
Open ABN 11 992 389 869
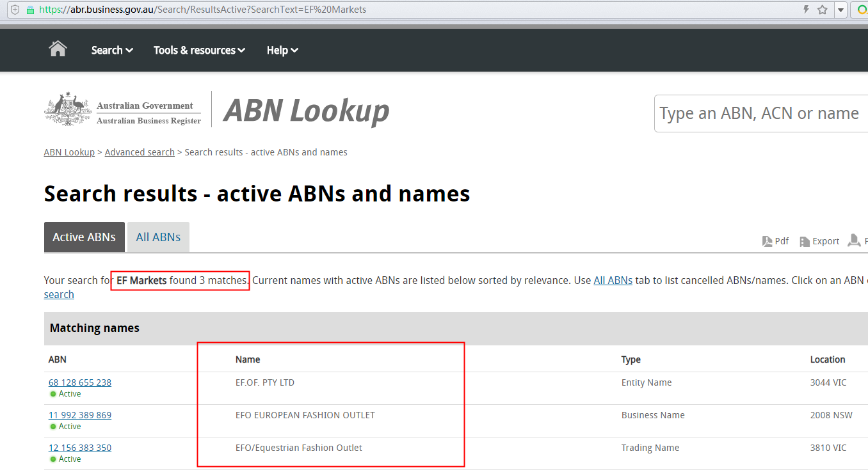pos(80,415)
